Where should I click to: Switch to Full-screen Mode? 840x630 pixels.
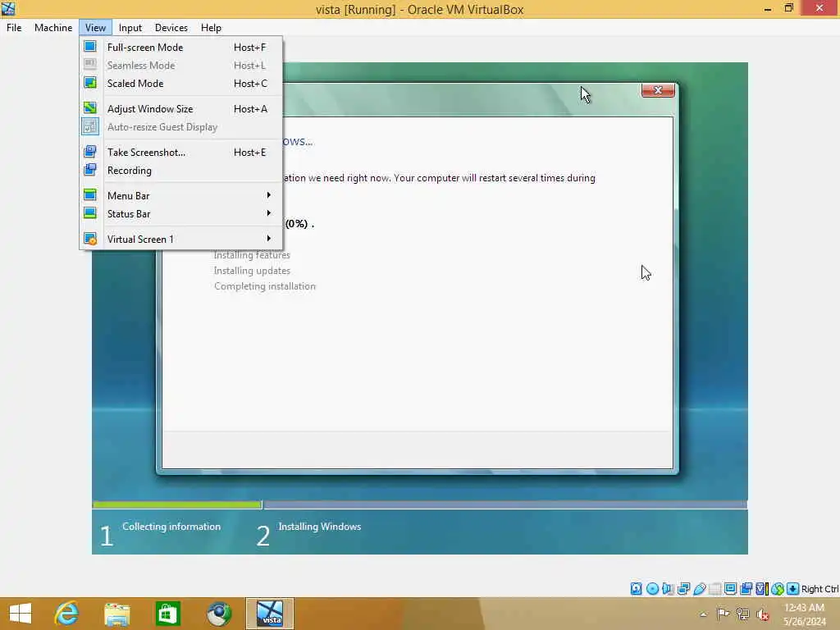pyautogui.click(x=181, y=47)
